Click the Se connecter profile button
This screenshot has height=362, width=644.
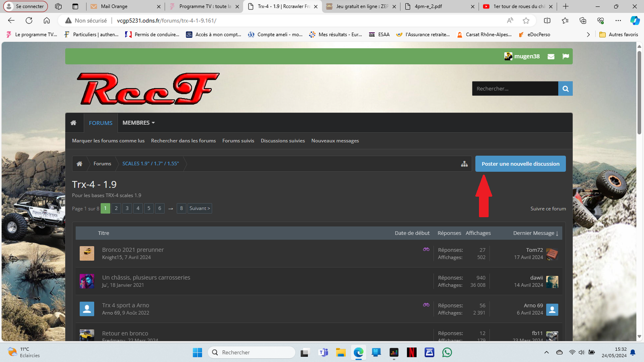click(x=26, y=7)
